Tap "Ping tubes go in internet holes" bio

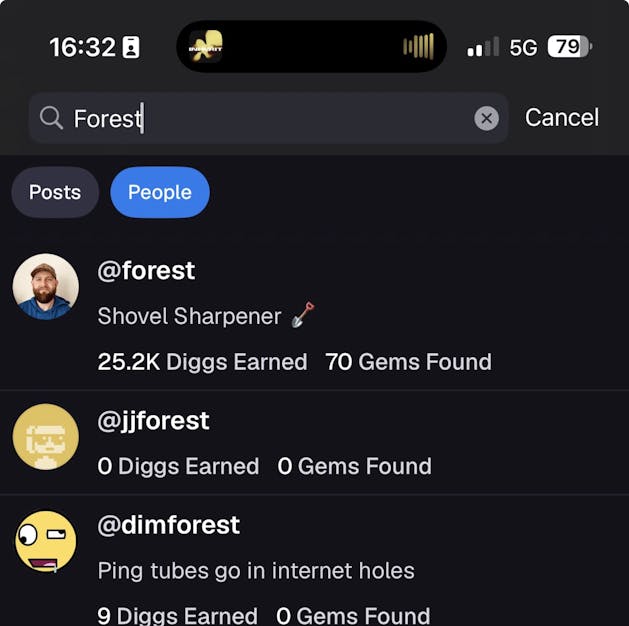(256, 571)
